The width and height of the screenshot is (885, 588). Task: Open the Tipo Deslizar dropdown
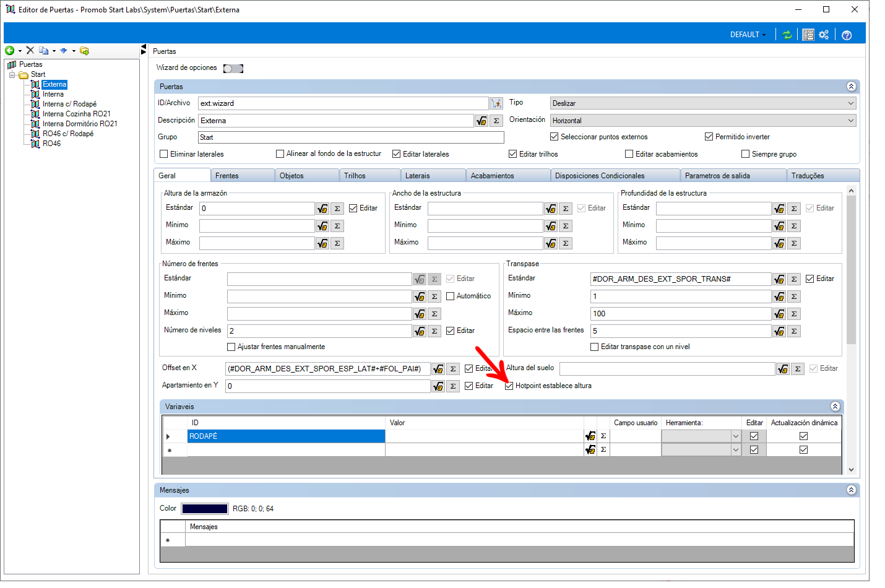click(703, 103)
